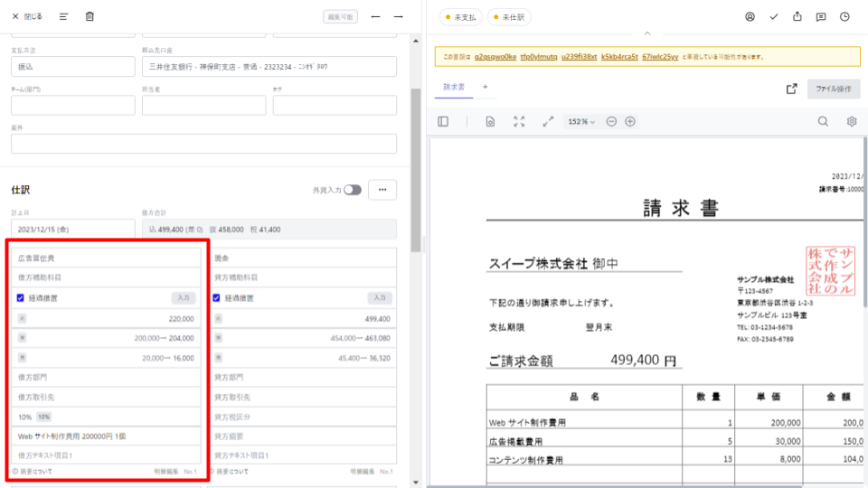Click the page rotate document icon
The image size is (868, 488).
pyautogui.click(x=490, y=121)
